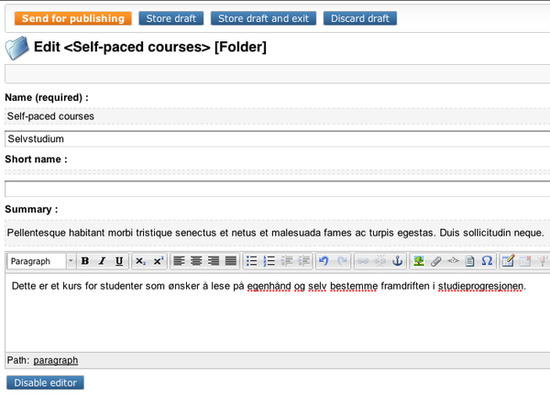Click Disable editor button
This screenshot has height=394, width=550.
pos(45,382)
